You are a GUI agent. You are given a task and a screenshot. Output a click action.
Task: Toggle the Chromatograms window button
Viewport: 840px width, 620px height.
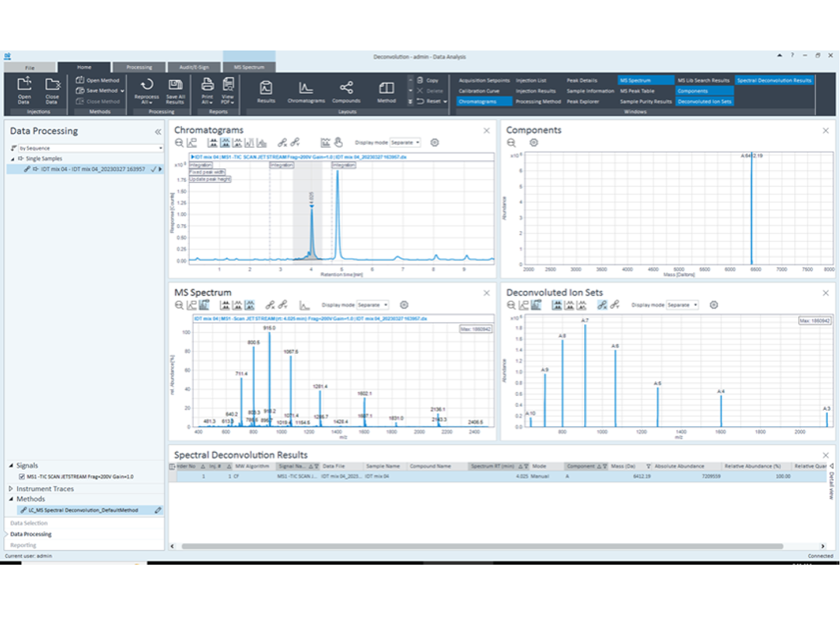point(484,101)
